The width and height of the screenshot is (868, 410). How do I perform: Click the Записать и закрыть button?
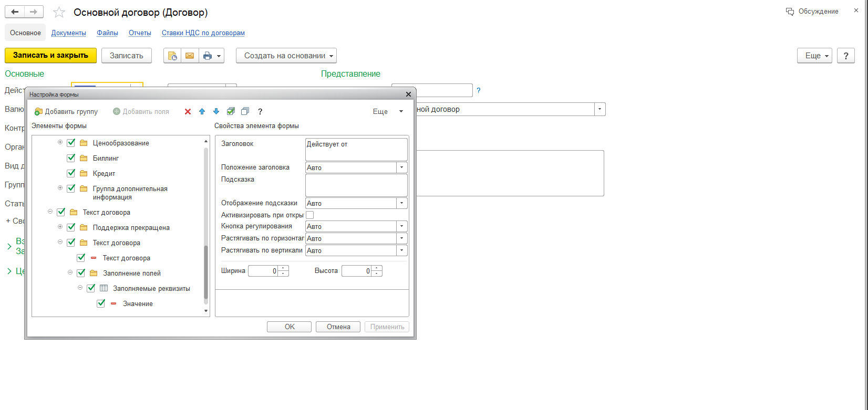50,55
